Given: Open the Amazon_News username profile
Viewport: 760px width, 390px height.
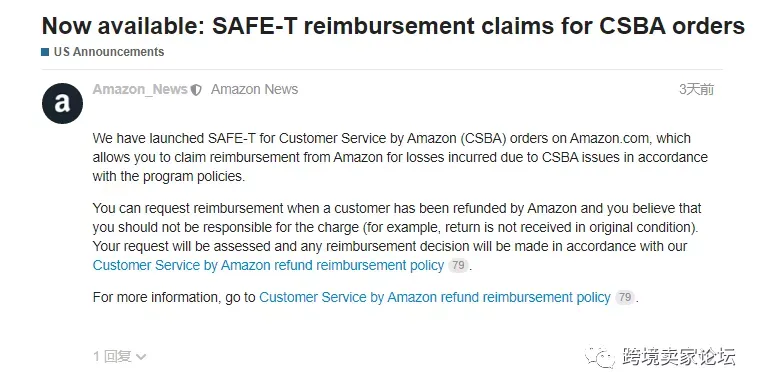Looking at the screenshot, I should pos(140,90).
